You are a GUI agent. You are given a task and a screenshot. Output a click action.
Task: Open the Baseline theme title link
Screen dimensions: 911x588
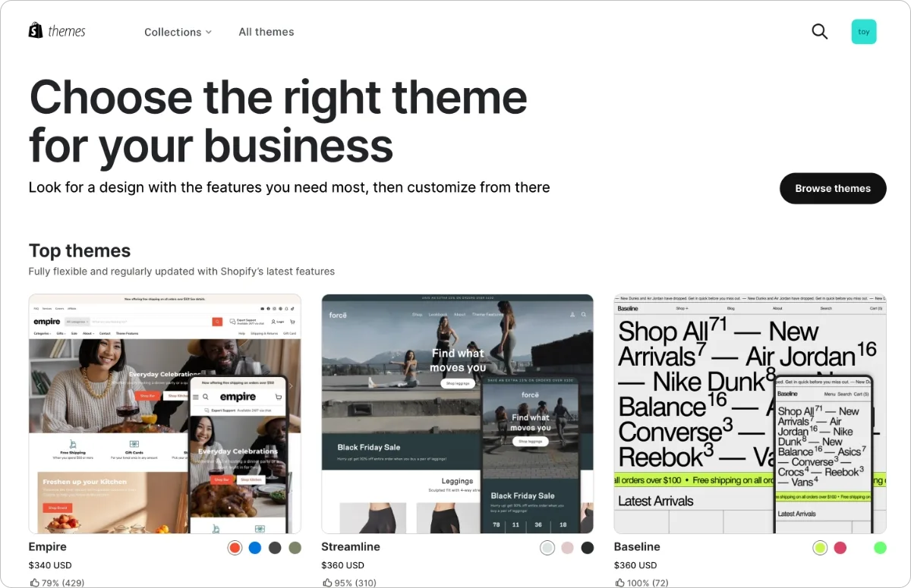point(637,546)
